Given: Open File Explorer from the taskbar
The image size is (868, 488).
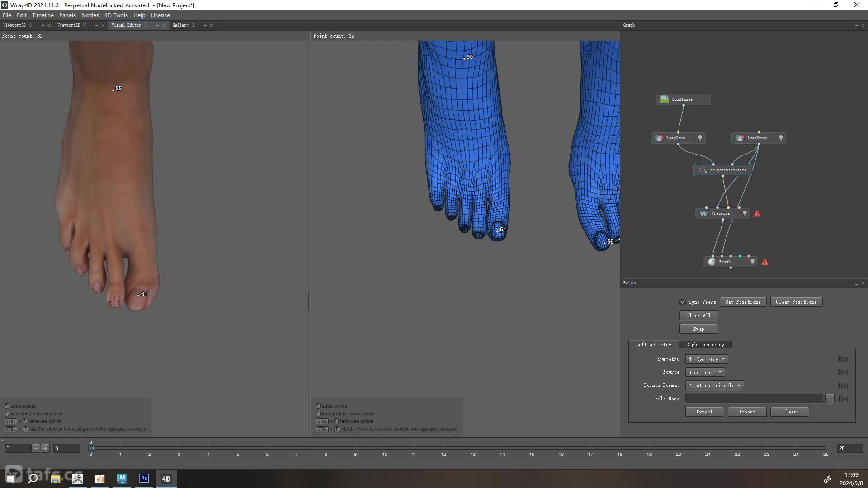Looking at the screenshot, I should point(56,479).
